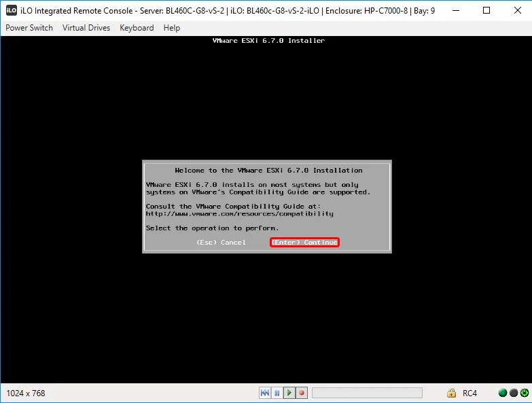This screenshot has height=403, width=532.
Task: Click the skip-to-start playback icon
Action: (x=265, y=393)
